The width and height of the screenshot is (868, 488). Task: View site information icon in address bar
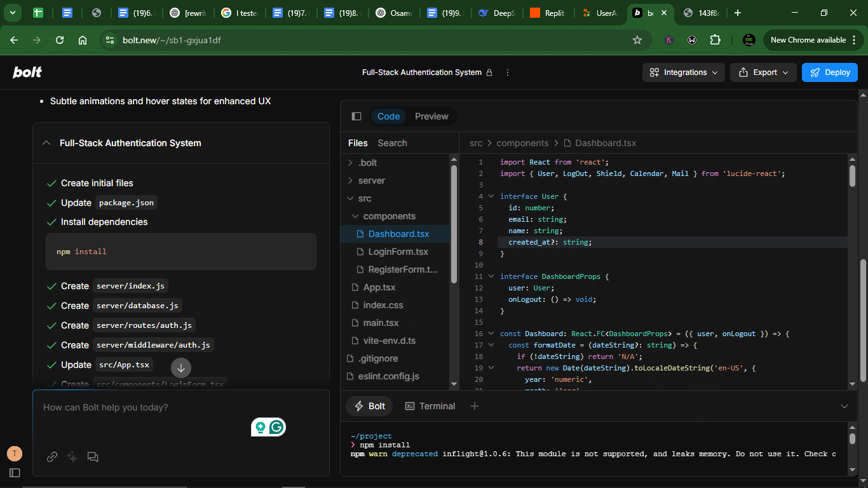pos(110,40)
